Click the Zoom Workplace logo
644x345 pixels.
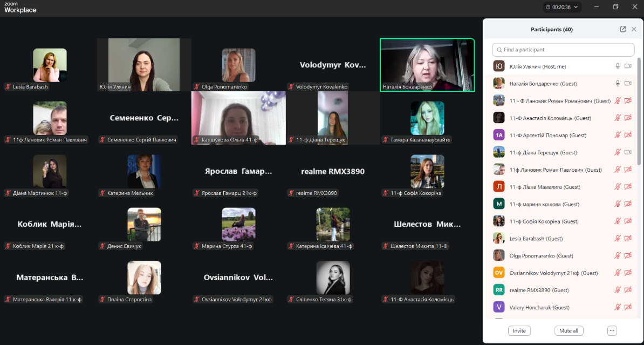tap(20, 7)
